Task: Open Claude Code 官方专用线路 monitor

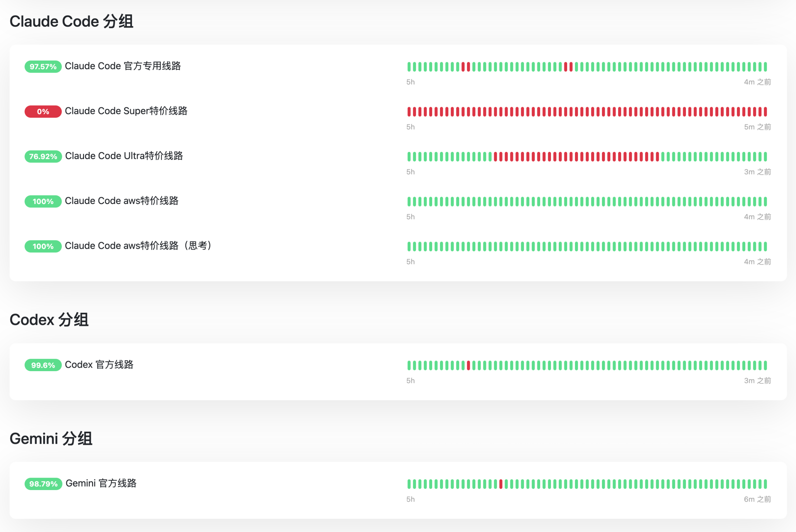Action: click(123, 66)
